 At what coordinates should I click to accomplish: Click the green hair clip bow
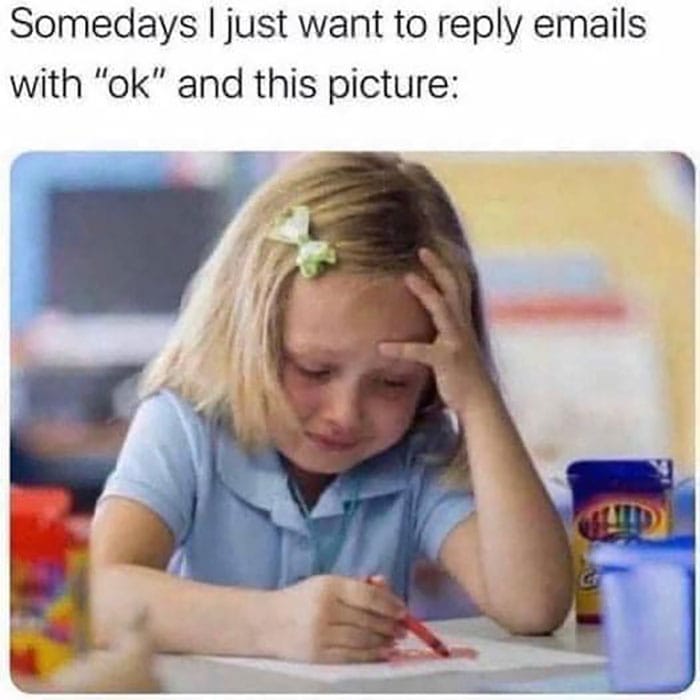point(304,242)
